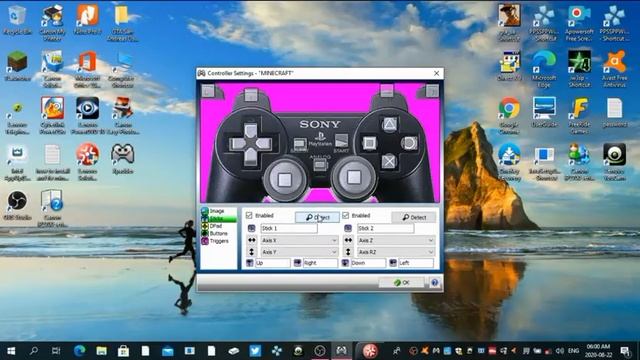The image size is (640, 360).
Task: Open Minecraft desktop shortcut
Action: [x=17, y=67]
